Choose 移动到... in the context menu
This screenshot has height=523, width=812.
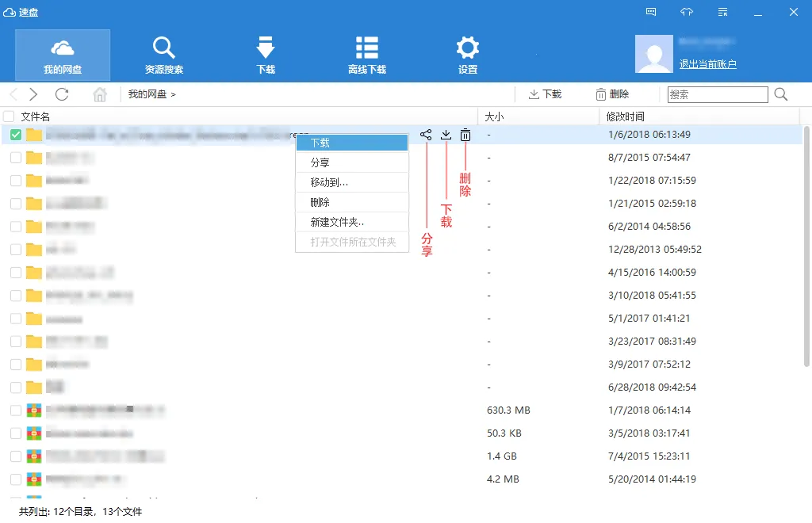(x=329, y=182)
